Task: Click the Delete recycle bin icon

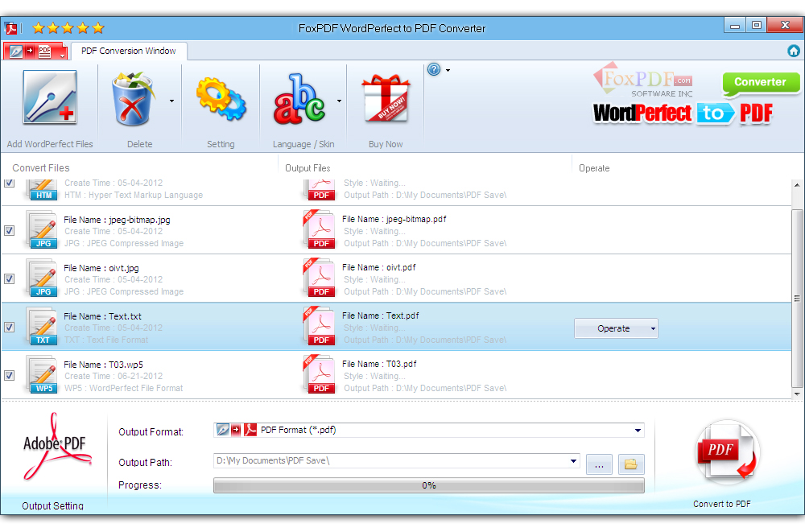Action: 133,99
